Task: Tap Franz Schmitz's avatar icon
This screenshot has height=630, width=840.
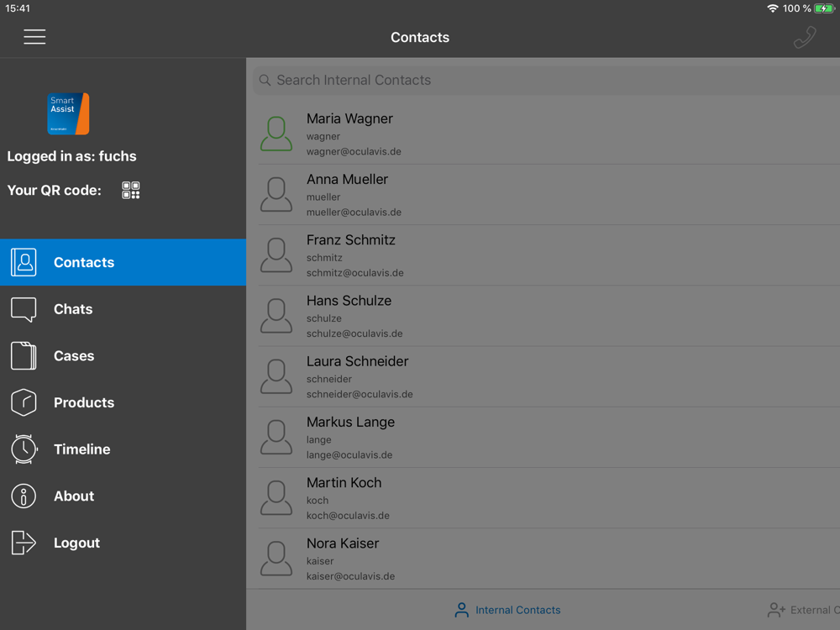Action: (276, 255)
